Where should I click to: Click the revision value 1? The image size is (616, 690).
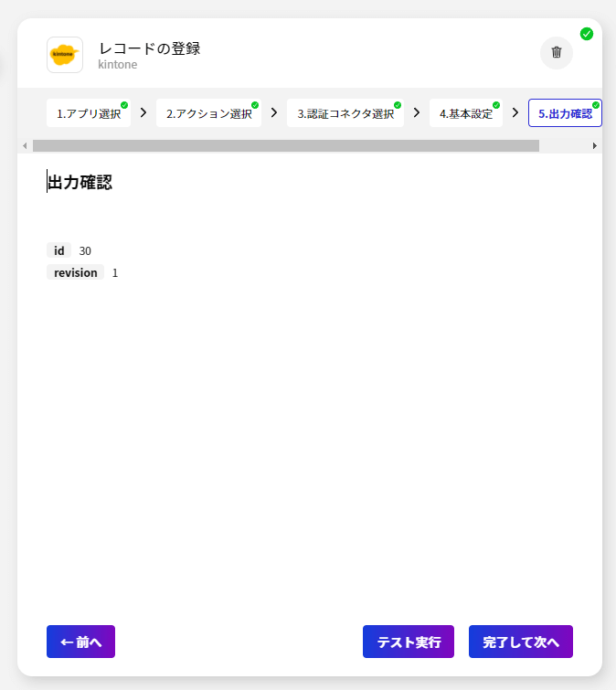coord(115,273)
